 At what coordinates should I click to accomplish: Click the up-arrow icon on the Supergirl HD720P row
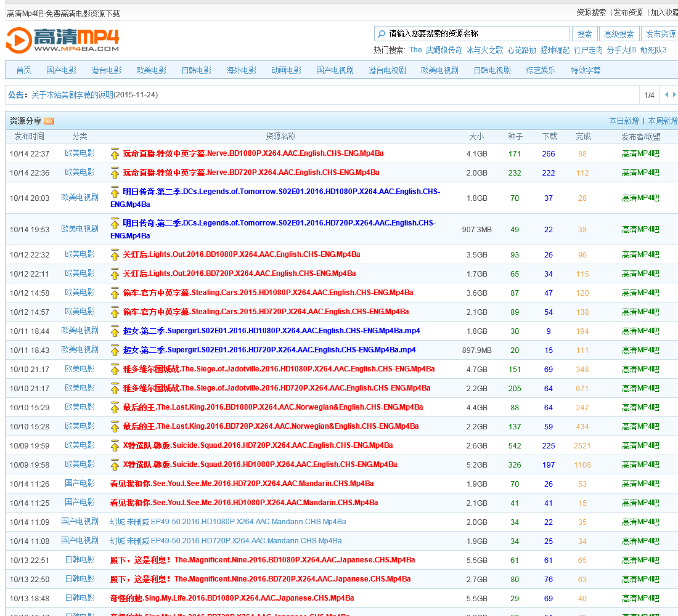tap(115, 350)
